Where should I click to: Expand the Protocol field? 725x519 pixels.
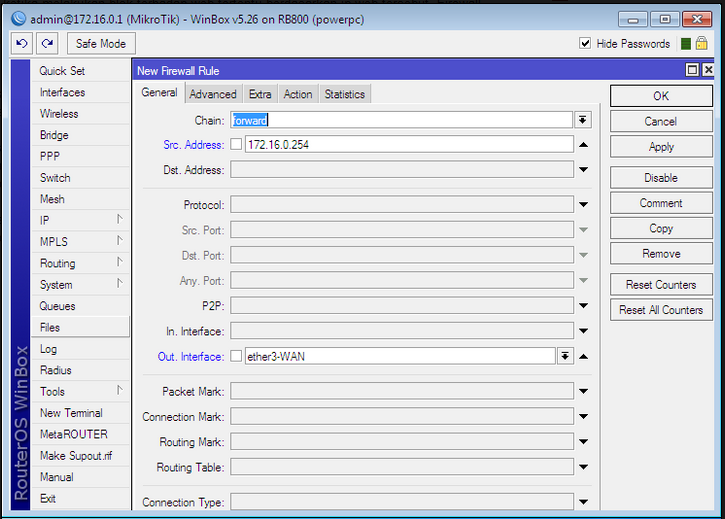tap(584, 204)
